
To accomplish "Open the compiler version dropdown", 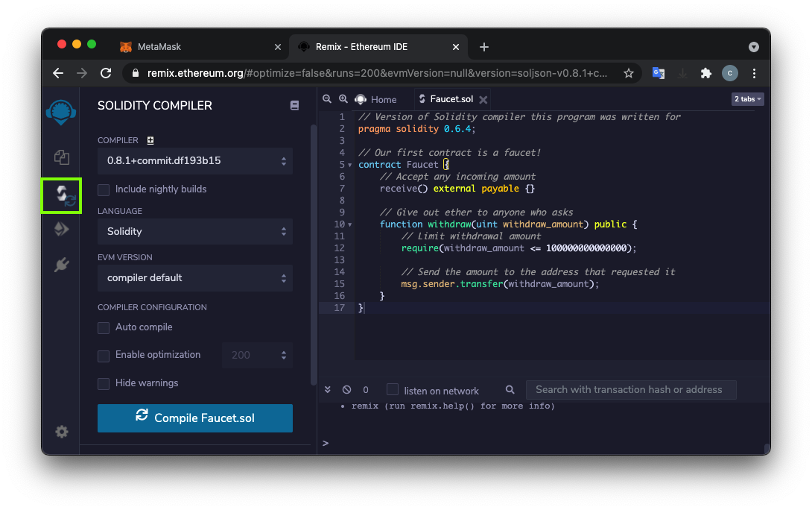I will coord(194,161).
